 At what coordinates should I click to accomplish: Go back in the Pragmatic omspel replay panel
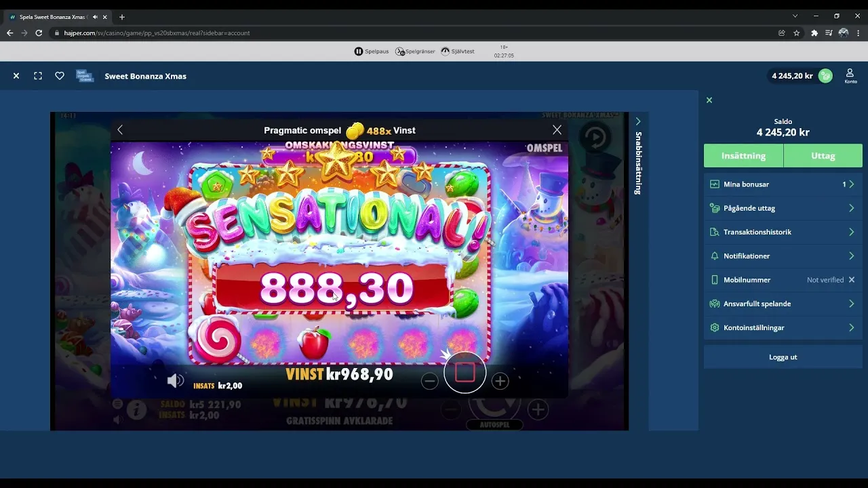click(120, 129)
